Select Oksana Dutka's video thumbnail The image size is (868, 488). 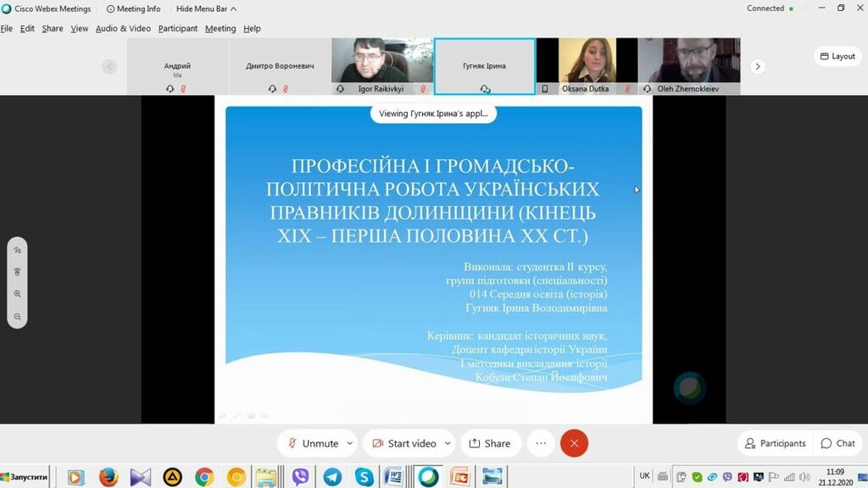pos(586,65)
